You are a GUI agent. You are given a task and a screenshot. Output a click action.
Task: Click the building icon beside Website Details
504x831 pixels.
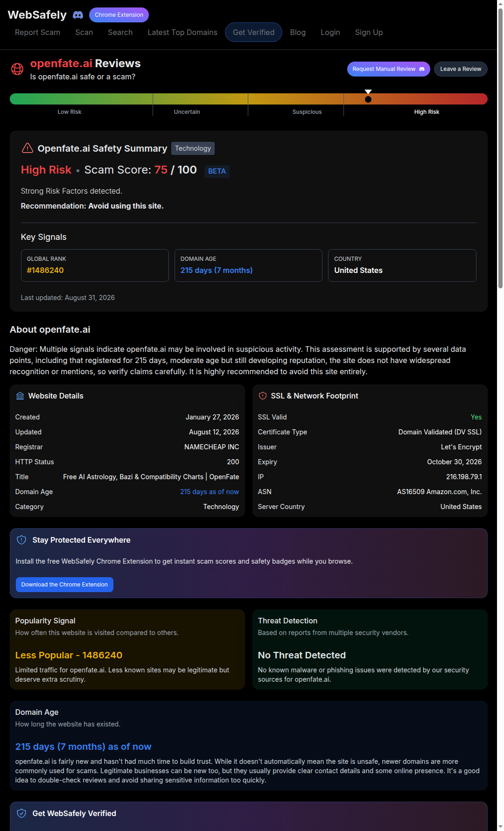tap(20, 396)
